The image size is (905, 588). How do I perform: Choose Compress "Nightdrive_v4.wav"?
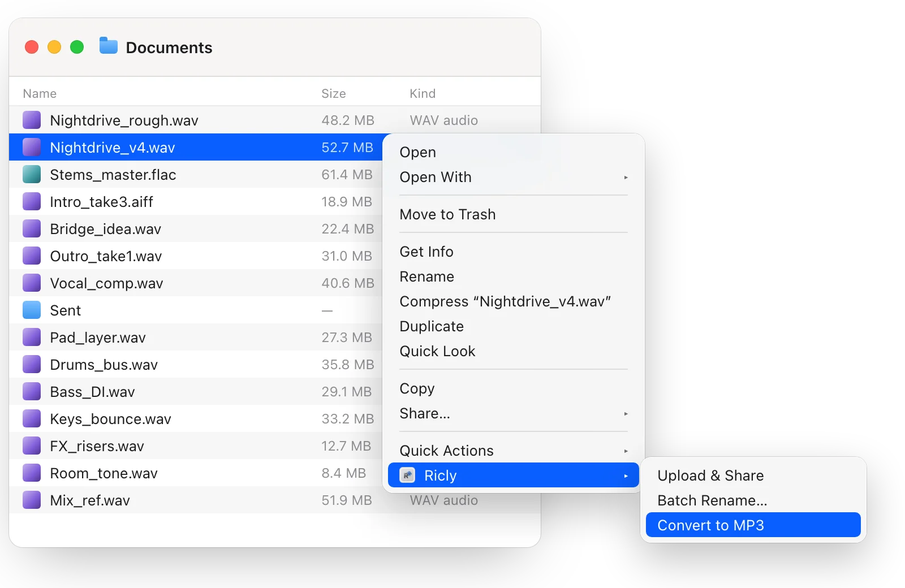[x=514, y=301]
